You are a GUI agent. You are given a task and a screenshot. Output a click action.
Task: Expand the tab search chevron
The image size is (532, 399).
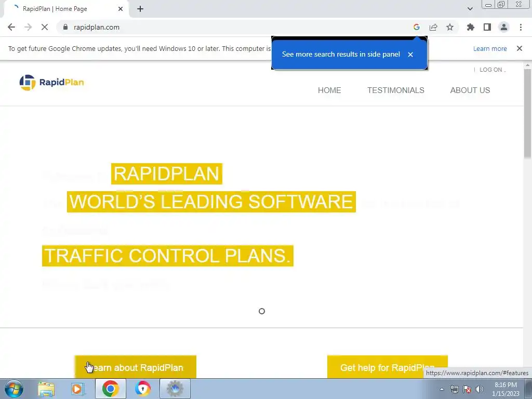[470, 9]
